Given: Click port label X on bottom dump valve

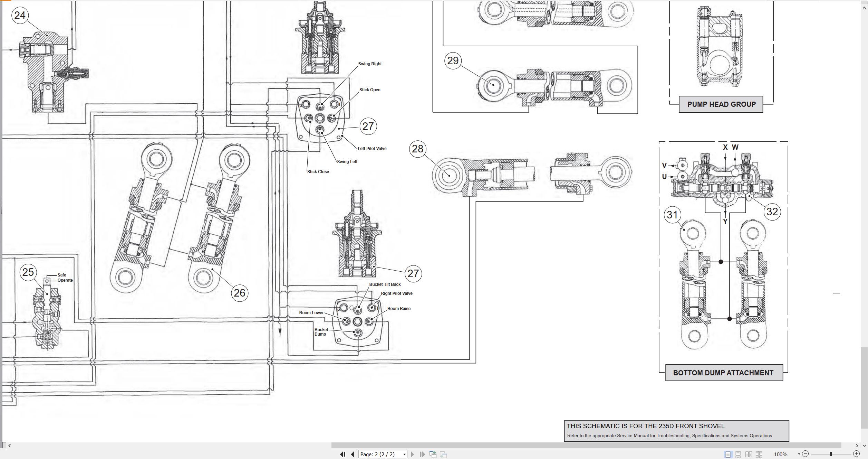Looking at the screenshot, I should coord(725,147).
